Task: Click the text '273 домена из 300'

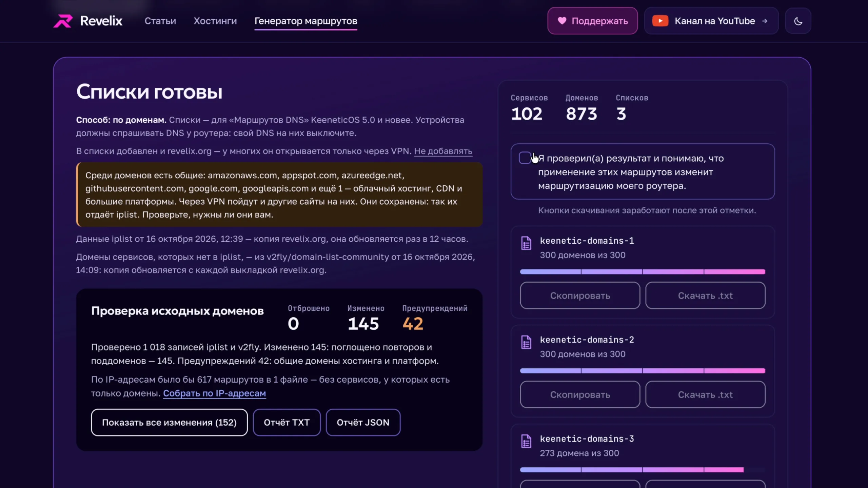Action: (x=579, y=453)
